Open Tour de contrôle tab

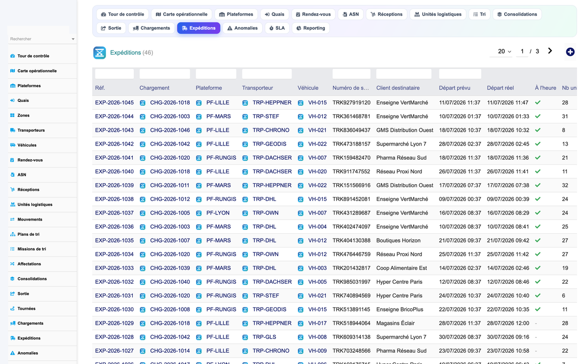click(x=122, y=14)
